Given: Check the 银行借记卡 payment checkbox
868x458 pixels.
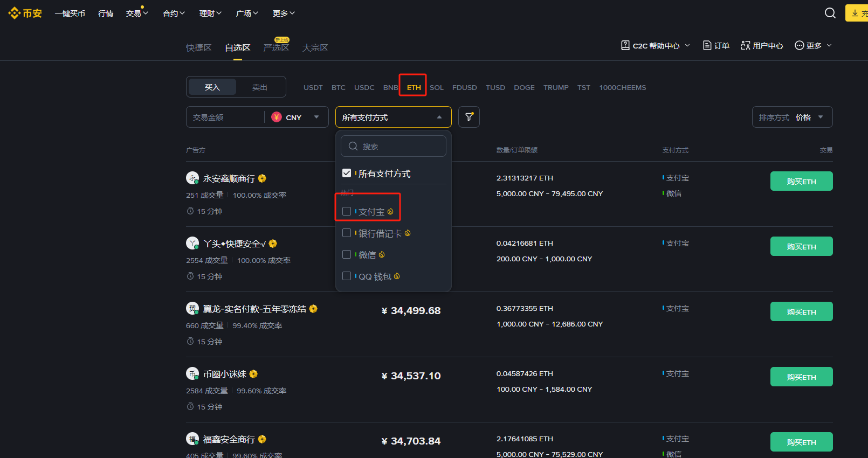Looking at the screenshot, I should [x=347, y=233].
